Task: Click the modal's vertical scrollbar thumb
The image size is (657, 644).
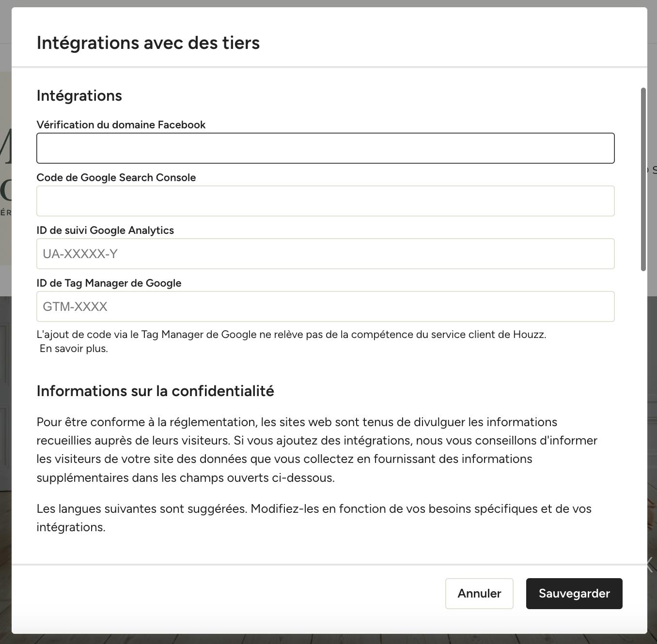Action: point(643,179)
